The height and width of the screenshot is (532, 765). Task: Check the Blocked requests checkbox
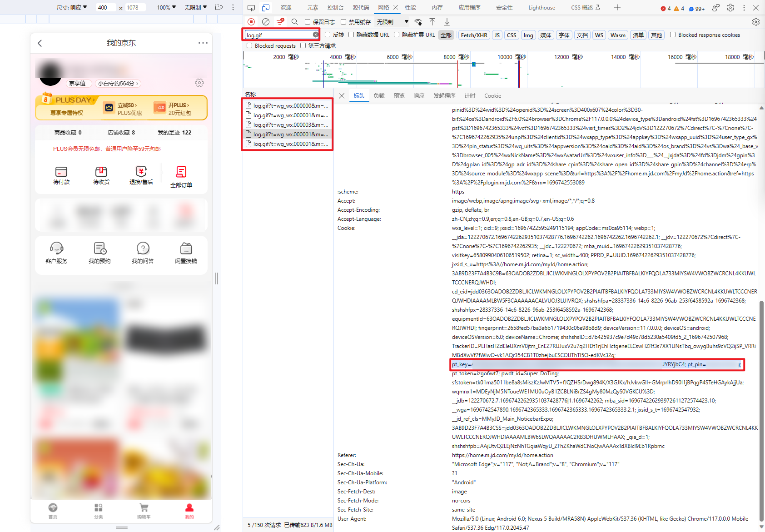(x=249, y=45)
